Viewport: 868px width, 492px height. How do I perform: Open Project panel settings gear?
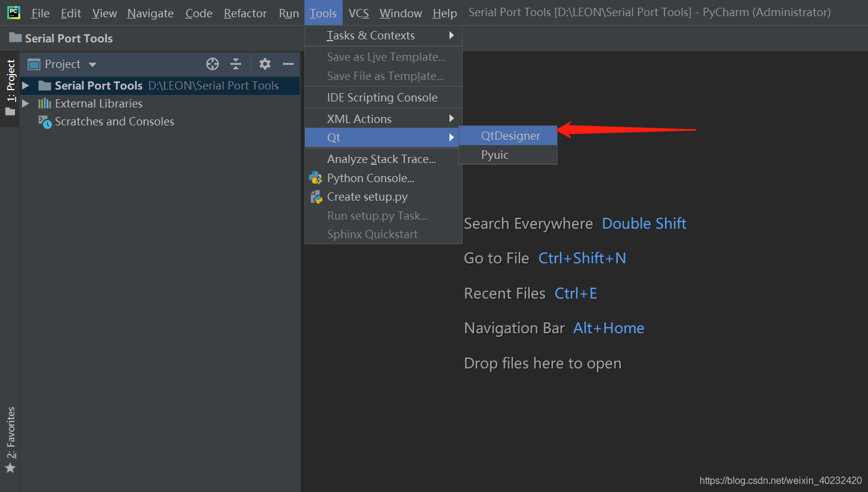point(265,64)
